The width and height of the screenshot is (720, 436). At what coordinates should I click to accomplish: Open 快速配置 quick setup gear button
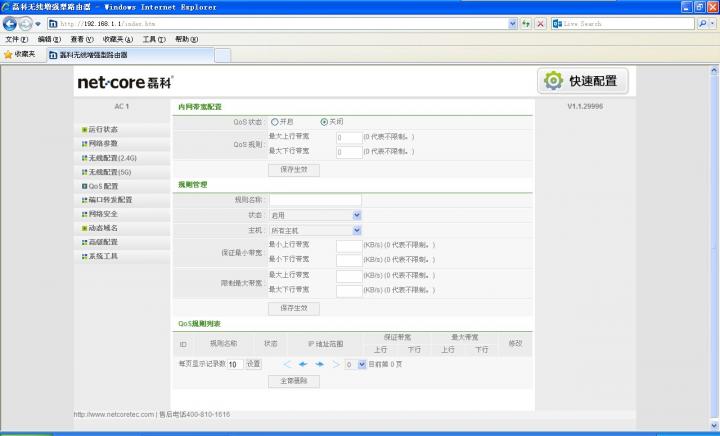[x=583, y=81]
